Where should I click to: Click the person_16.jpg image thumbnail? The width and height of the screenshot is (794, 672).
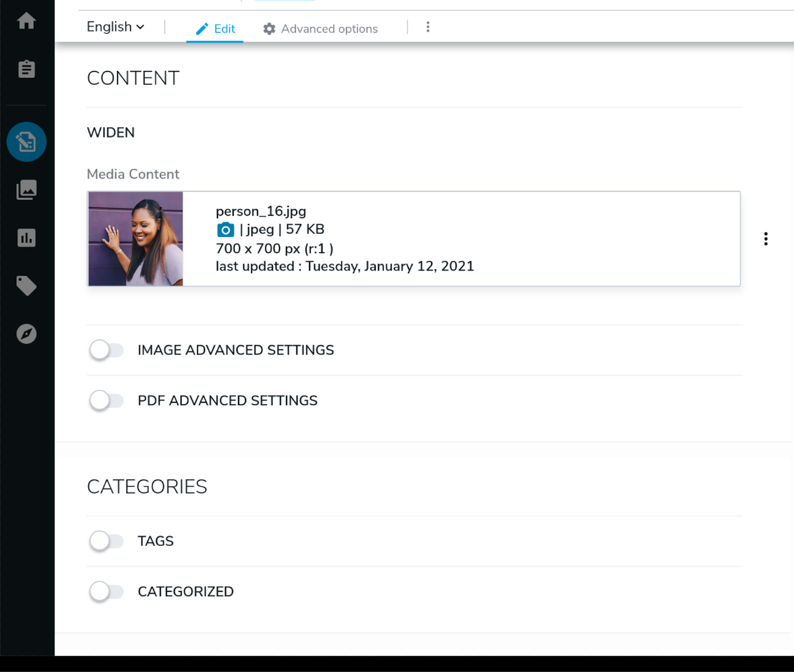click(x=135, y=239)
